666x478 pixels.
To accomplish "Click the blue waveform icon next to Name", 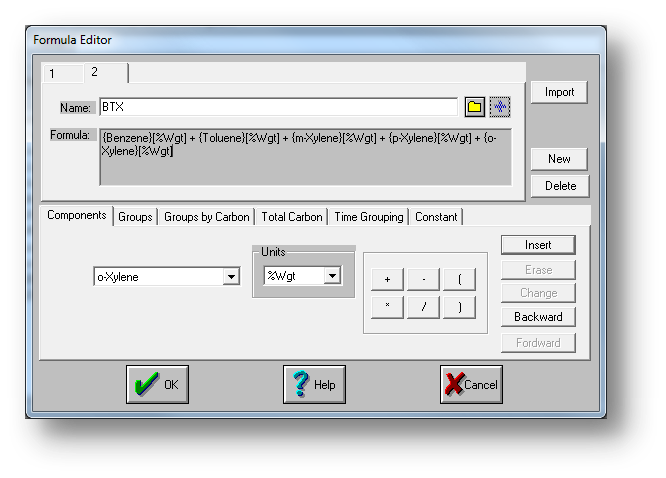I will click(x=499, y=107).
